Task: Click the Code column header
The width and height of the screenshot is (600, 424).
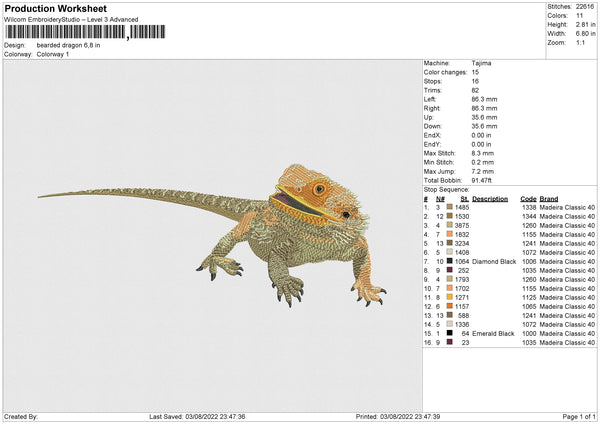Action: coord(529,198)
